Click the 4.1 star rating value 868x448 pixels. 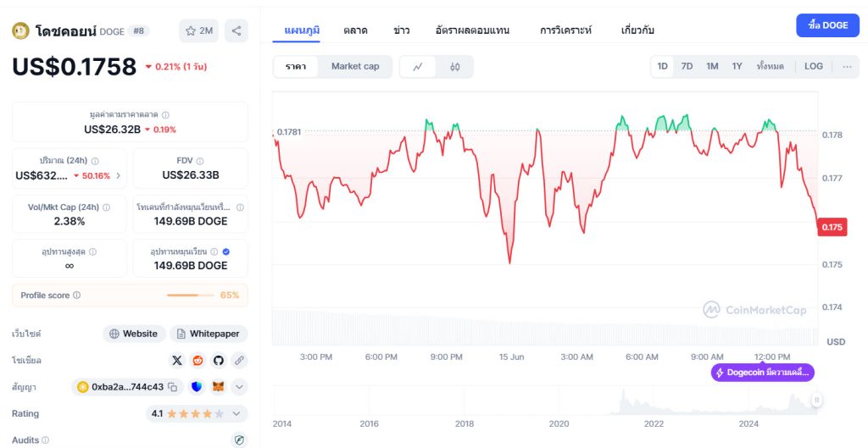click(x=157, y=414)
